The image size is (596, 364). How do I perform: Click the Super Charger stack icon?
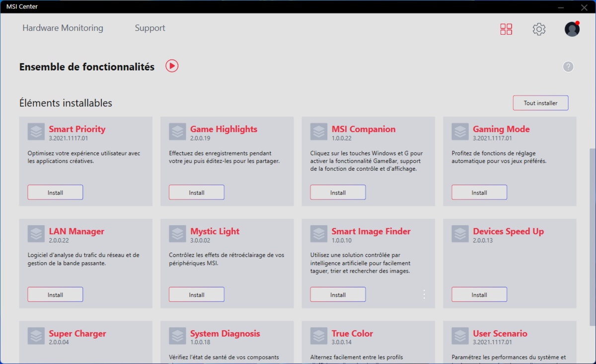tap(36, 336)
